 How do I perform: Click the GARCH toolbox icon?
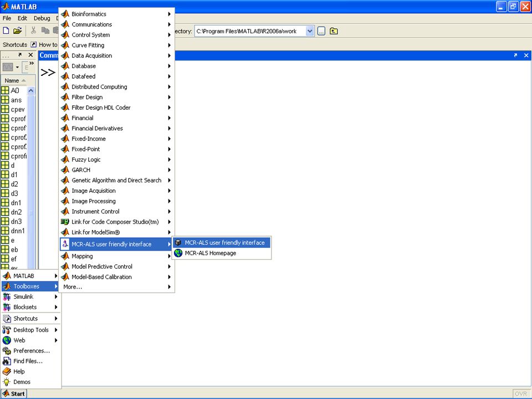pos(65,170)
